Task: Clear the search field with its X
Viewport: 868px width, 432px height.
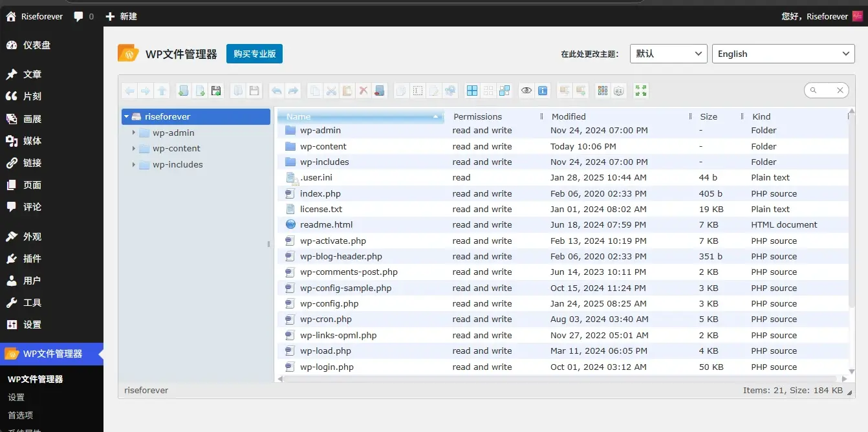Action: (x=840, y=91)
